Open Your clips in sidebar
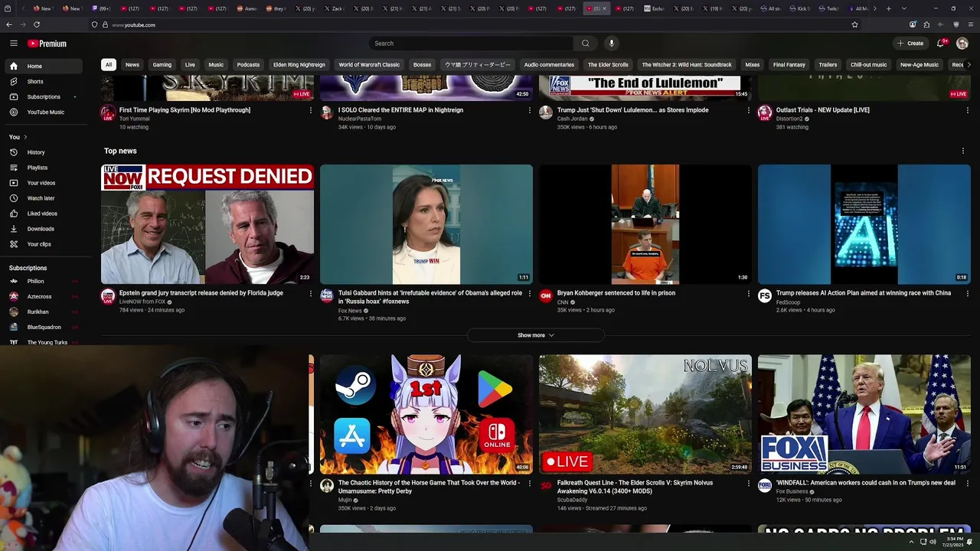The width and height of the screenshot is (980, 551). [43, 244]
